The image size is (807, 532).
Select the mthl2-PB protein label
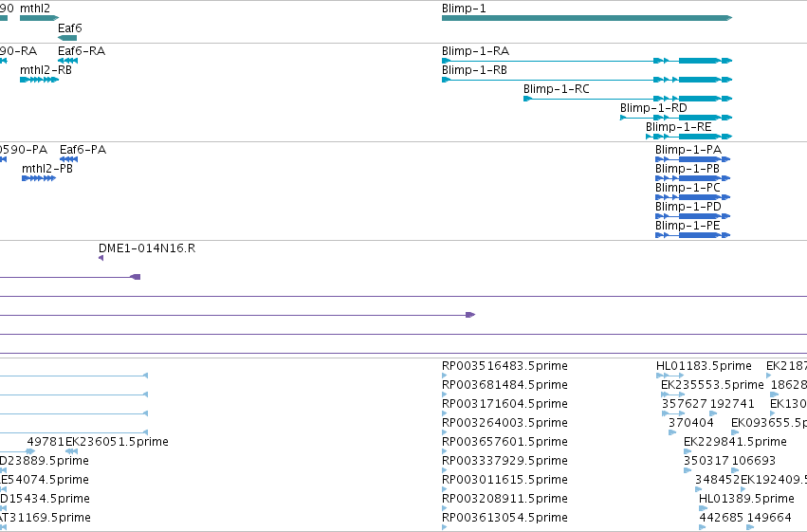point(47,169)
